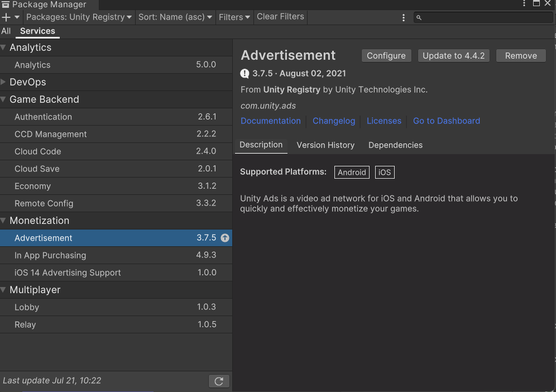556x392 pixels.
Task: Select the Advertisement package row
Action: click(116, 238)
